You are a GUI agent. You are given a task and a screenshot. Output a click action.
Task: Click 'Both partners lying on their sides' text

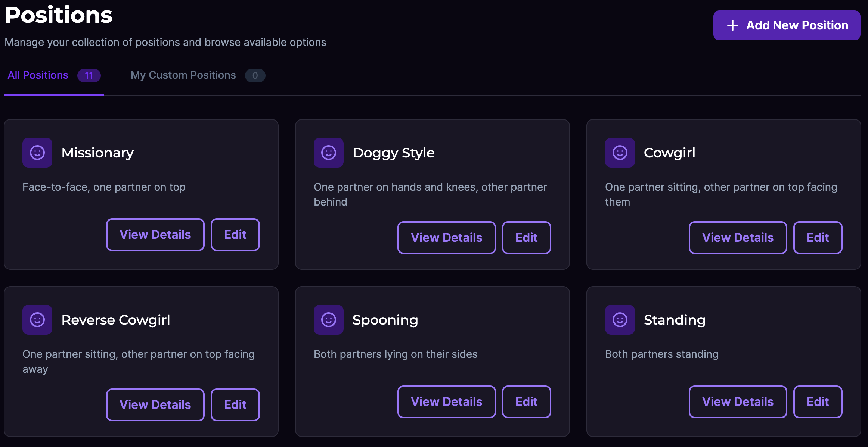tap(396, 354)
